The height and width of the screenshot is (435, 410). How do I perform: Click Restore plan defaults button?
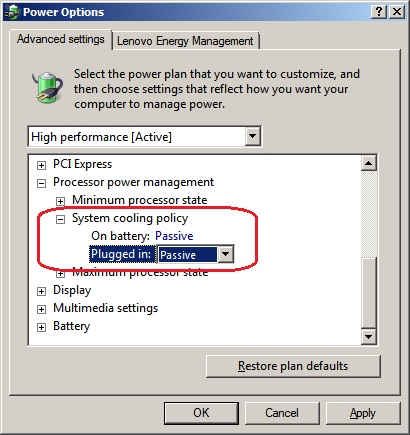point(293,366)
